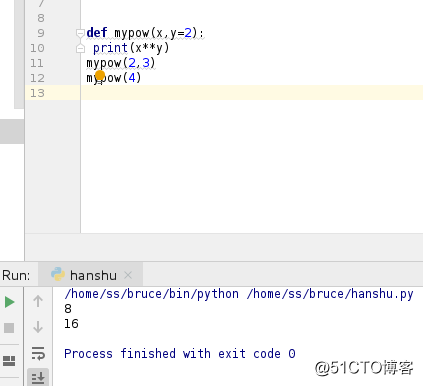Click 'Process finished with exit code 0' text
The width and height of the screenshot is (423, 386).
pyautogui.click(x=180, y=354)
